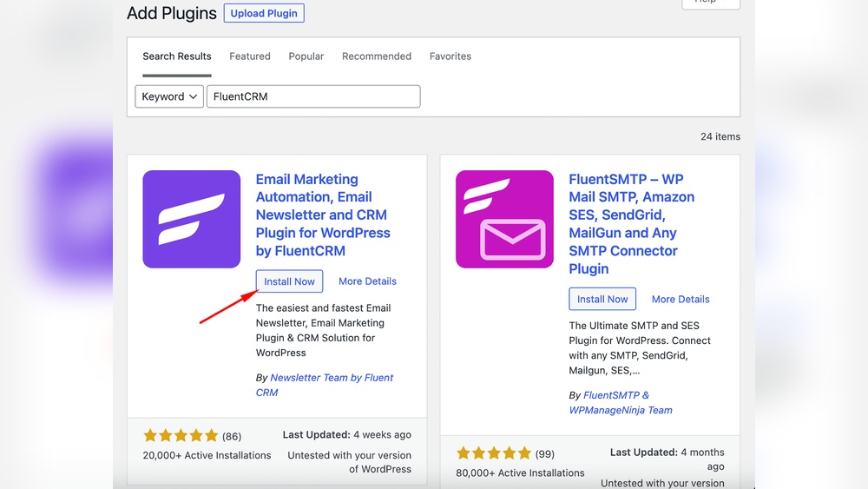Open More Details for FluentCRM plugin

[x=367, y=281]
